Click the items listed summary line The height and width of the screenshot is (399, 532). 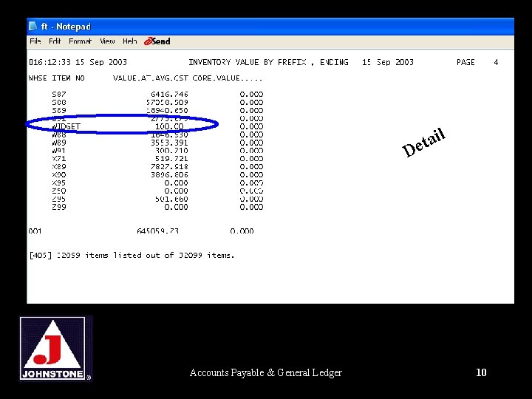point(132,255)
